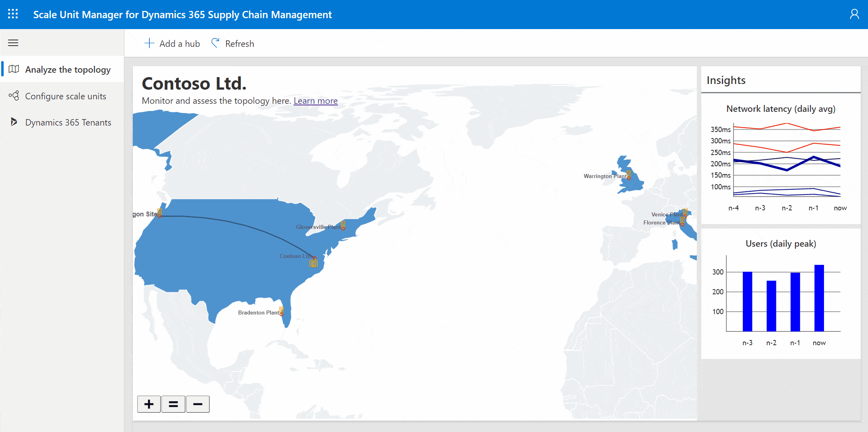
Task: Zoom out using the map minus control
Action: click(x=198, y=404)
